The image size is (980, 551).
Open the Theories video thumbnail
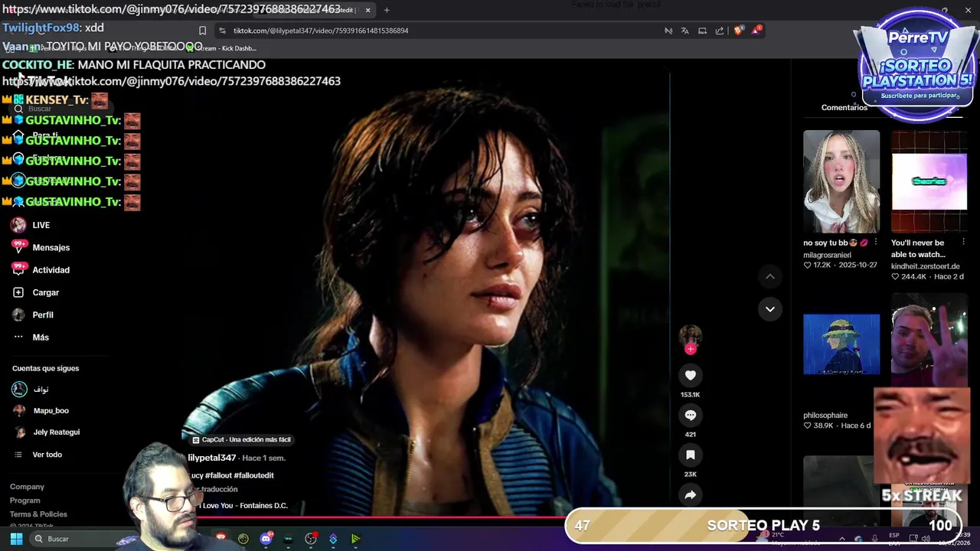[929, 181]
